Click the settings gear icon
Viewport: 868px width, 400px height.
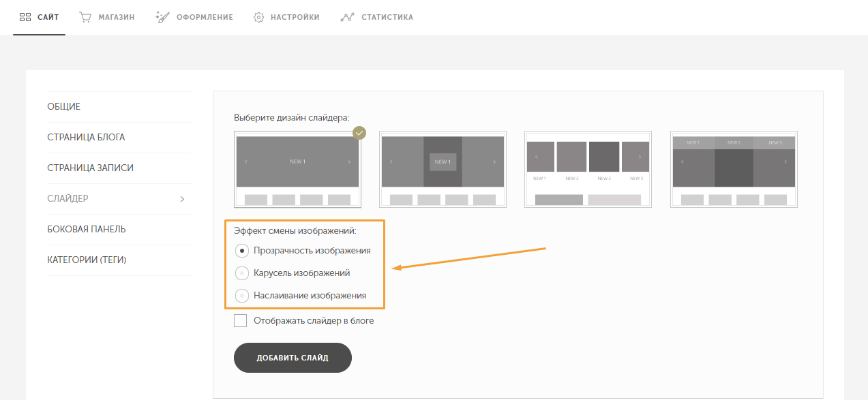click(258, 17)
